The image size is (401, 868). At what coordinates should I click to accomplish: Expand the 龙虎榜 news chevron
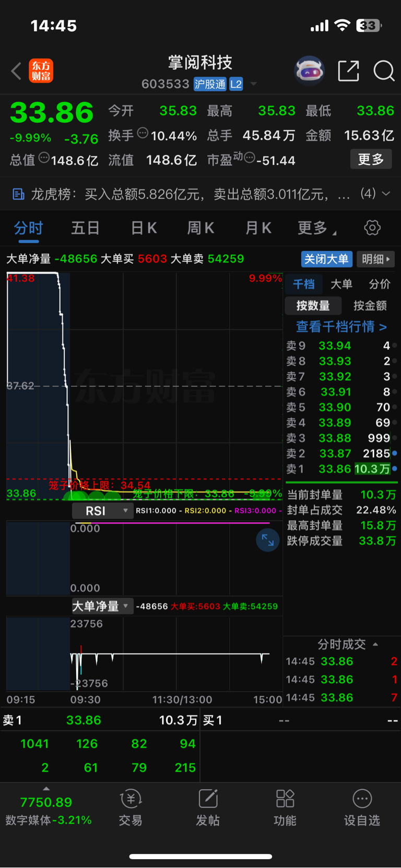pyautogui.click(x=386, y=194)
